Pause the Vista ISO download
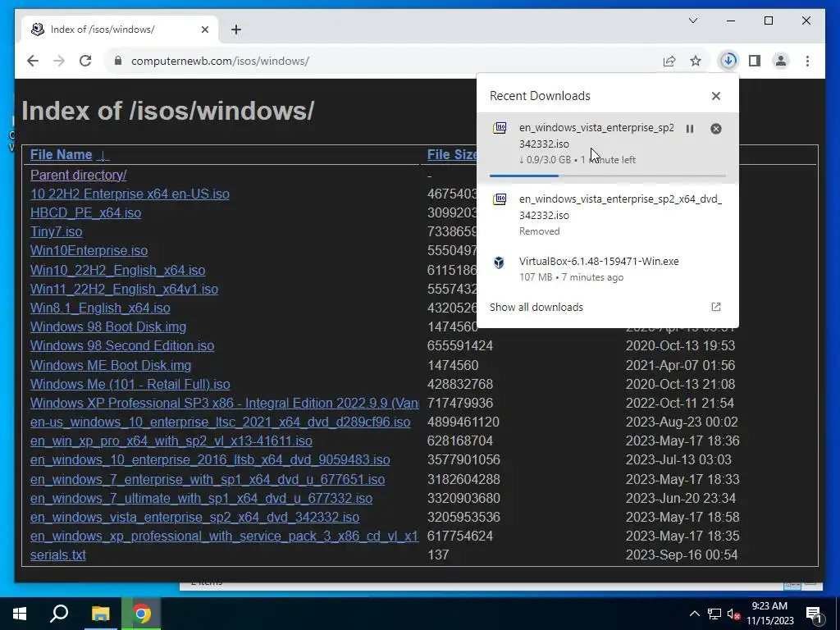Screen dimensions: 840x630 tap(690, 129)
